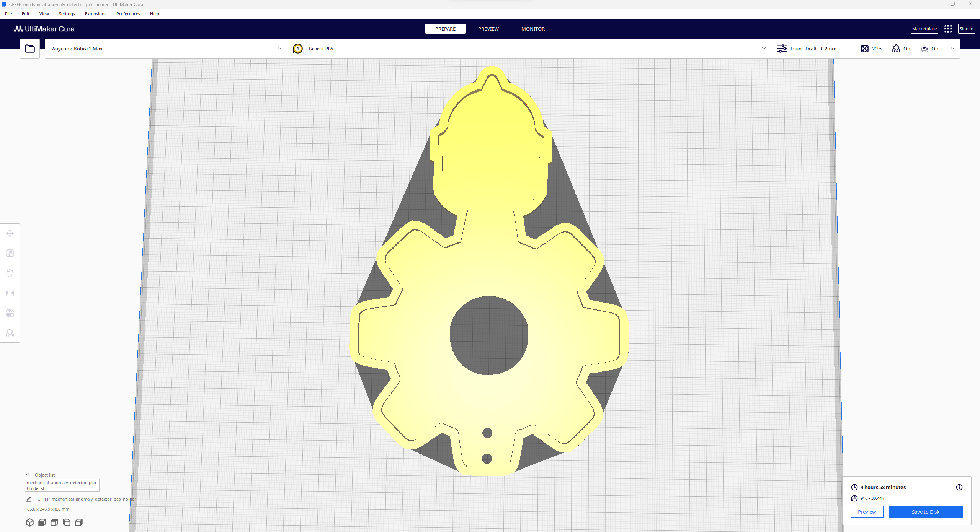Switch to front view camera preset

point(42,522)
